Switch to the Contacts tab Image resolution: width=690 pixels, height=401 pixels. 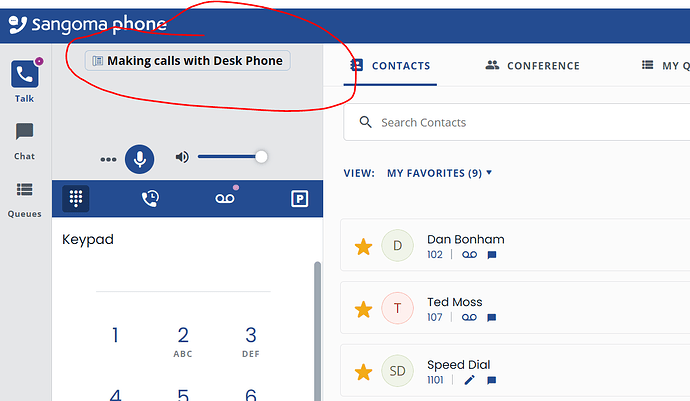[x=390, y=66]
